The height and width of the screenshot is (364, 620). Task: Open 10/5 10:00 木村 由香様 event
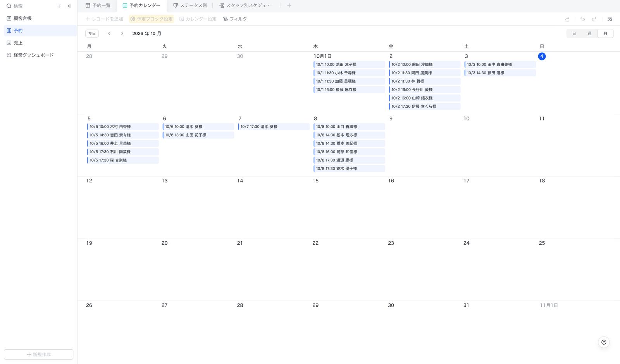point(123,127)
